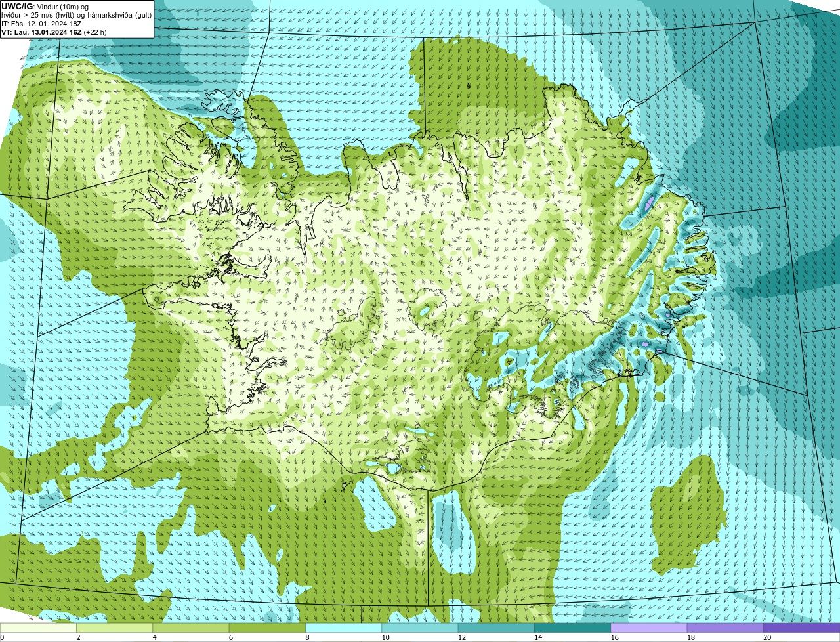
Task: Click the '14' scale label
Action: click(x=537, y=637)
